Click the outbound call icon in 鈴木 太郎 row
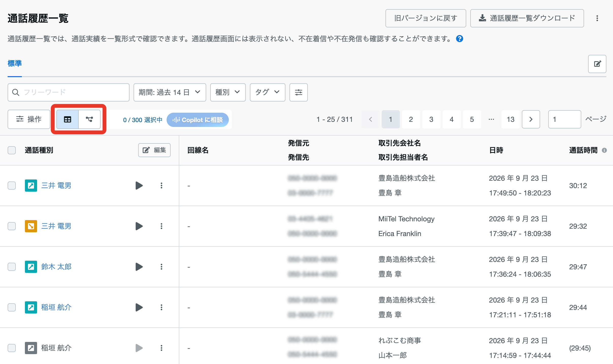This screenshot has width=613, height=364. coord(31,267)
